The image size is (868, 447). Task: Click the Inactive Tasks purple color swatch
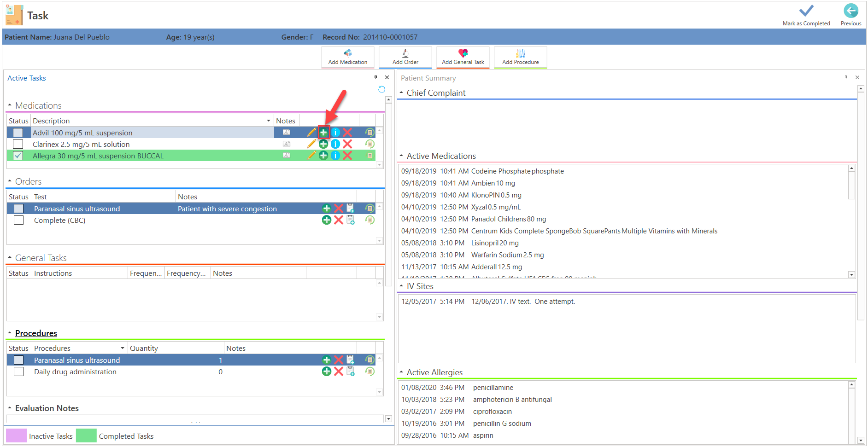pos(16,435)
